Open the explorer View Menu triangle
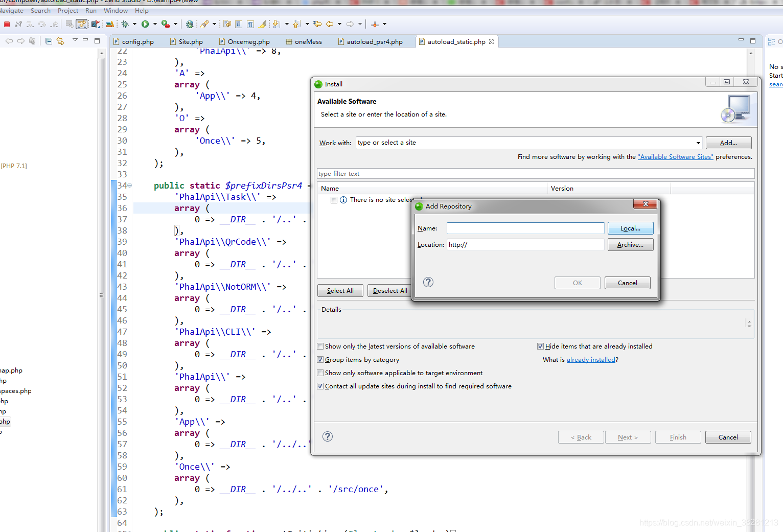This screenshot has width=783, height=532. click(75, 40)
